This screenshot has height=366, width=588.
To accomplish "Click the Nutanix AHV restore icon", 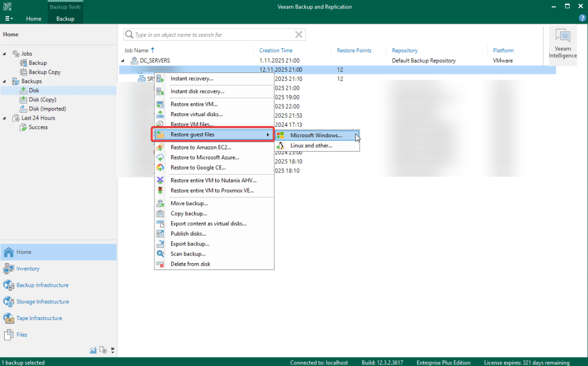I will coord(160,180).
